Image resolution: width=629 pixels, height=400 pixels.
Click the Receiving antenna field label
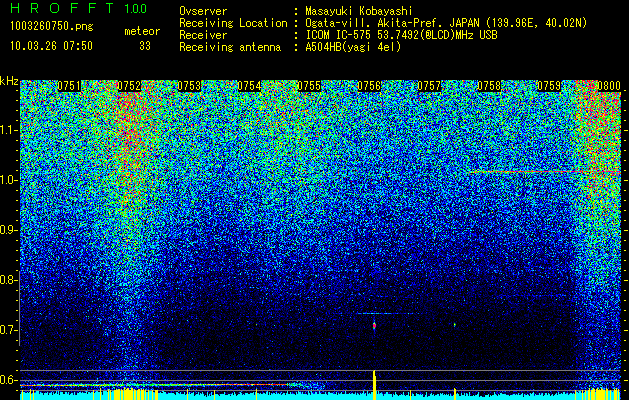[230, 47]
